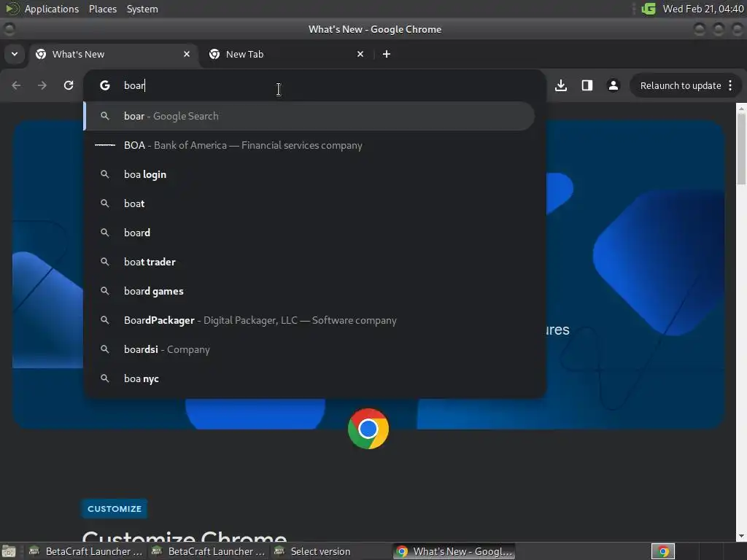Switch to the New Tab tab
Image resolution: width=747 pixels, height=560 pixels.
pos(287,54)
